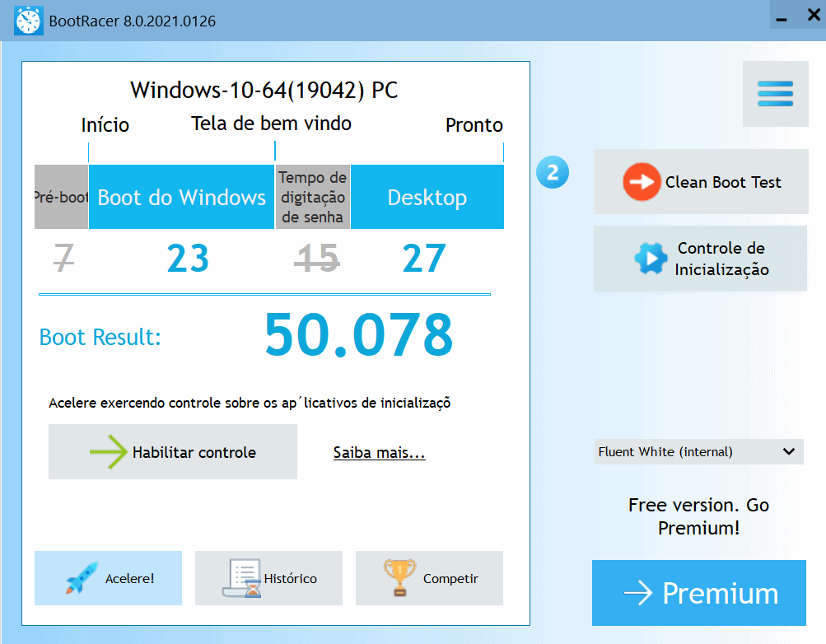Image resolution: width=826 pixels, height=644 pixels.
Task: Click the Início marker label
Action: [105, 125]
